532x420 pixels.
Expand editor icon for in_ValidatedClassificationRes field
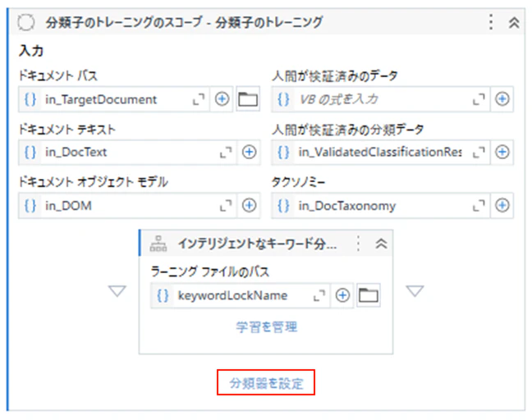[479, 152]
